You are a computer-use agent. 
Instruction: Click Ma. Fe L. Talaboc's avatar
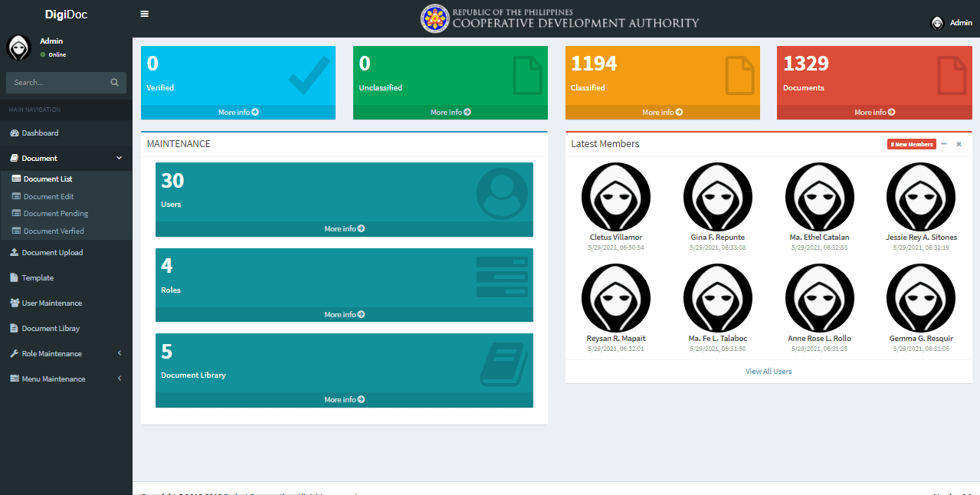point(718,298)
